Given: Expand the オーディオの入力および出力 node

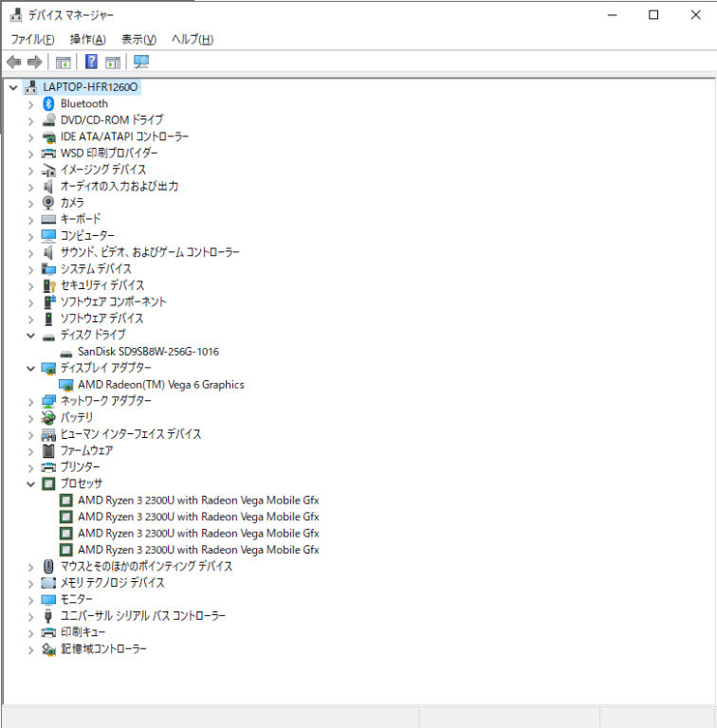Looking at the screenshot, I should click(x=30, y=187).
